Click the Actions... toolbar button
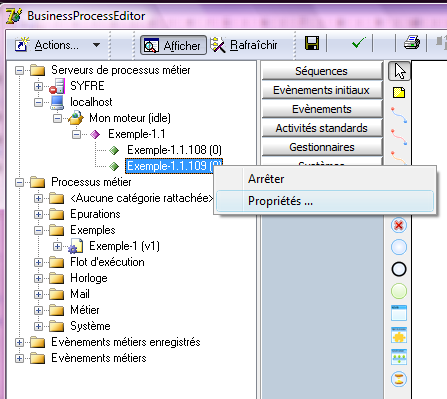 57,45
